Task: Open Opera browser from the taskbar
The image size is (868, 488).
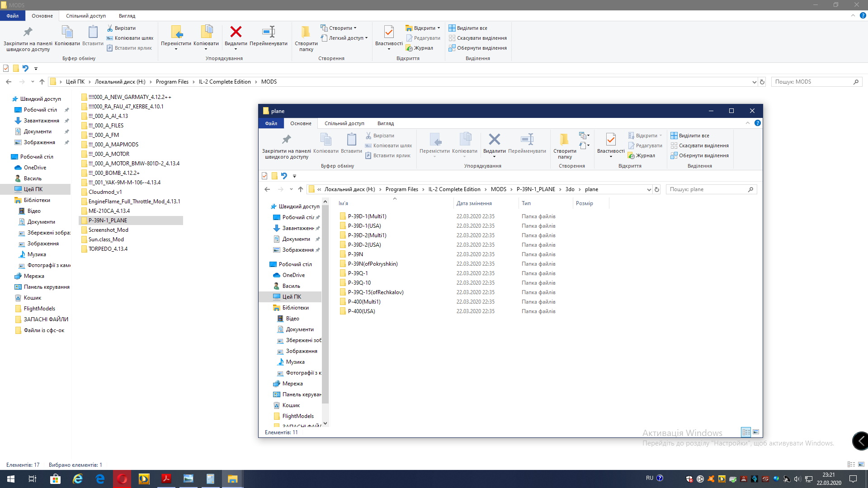Action: click(122, 479)
